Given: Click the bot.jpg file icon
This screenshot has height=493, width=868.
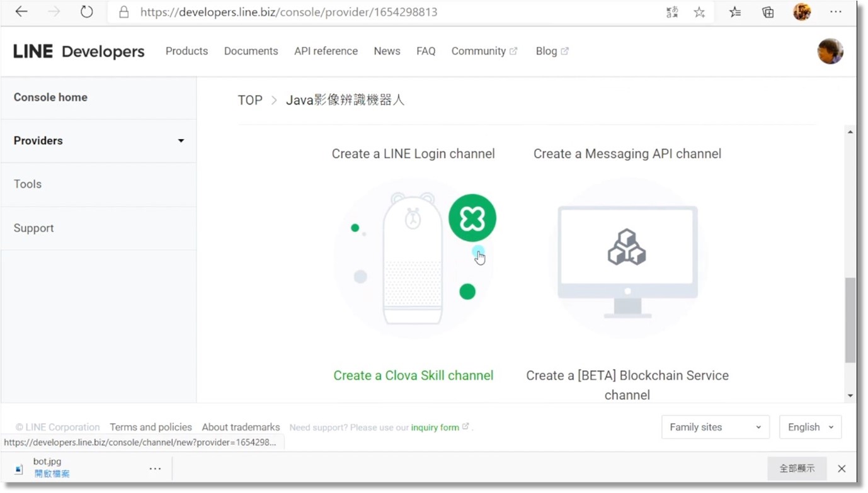Looking at the screenshot, I should pyautogui.click(x=19, y=469).
